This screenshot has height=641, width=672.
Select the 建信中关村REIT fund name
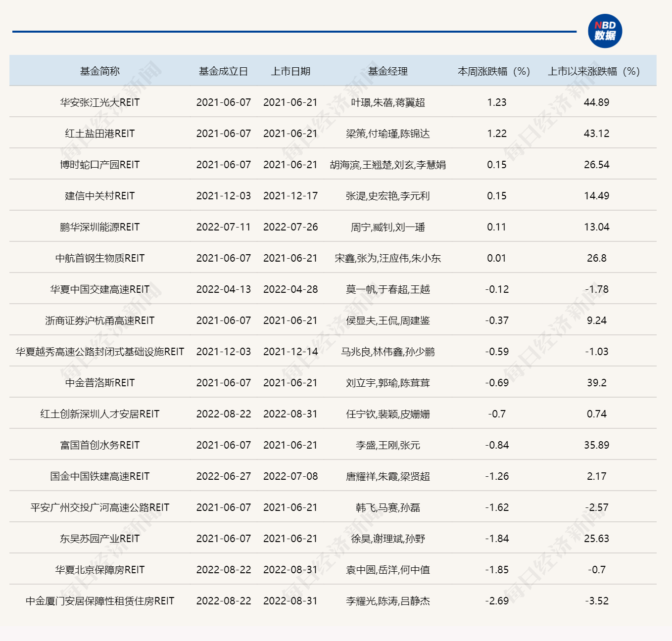point(100,196)
